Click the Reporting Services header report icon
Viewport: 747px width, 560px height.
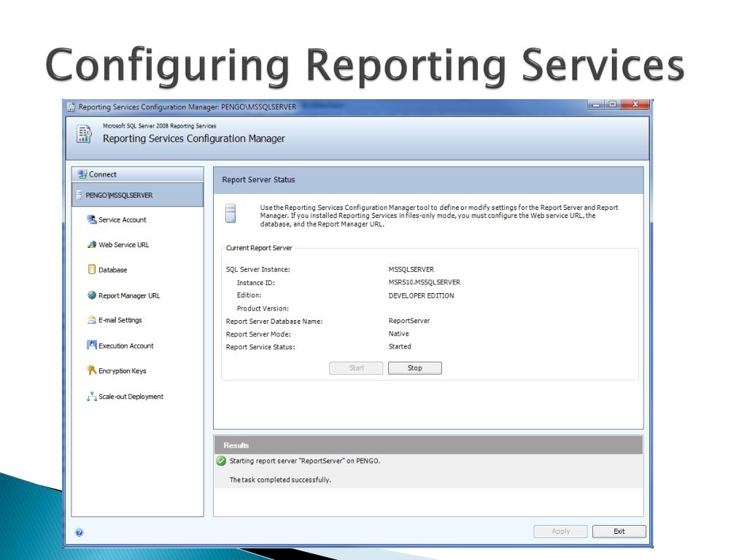pyautogui.click(x=85, y=134)
